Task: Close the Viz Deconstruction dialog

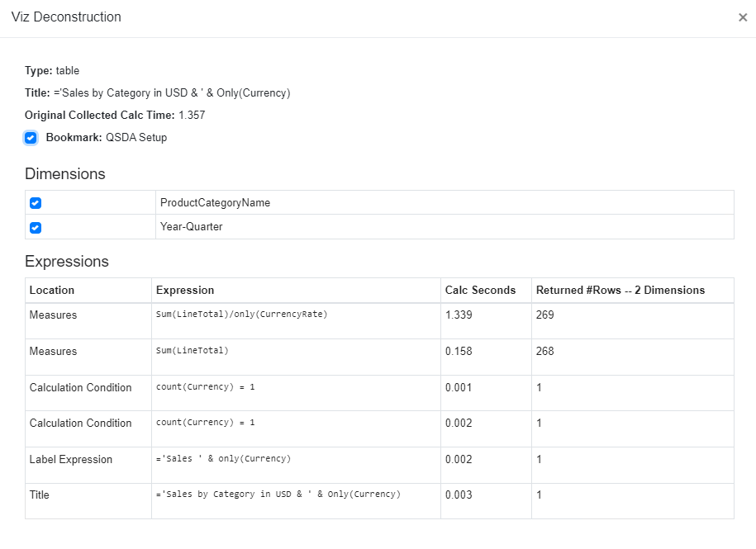Action: pos(742,17)
